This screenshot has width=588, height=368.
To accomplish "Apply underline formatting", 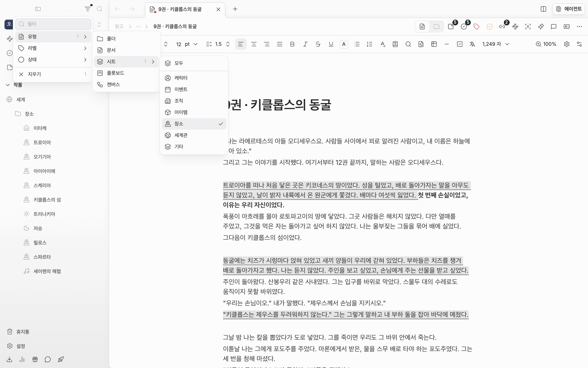I will 331,44.
